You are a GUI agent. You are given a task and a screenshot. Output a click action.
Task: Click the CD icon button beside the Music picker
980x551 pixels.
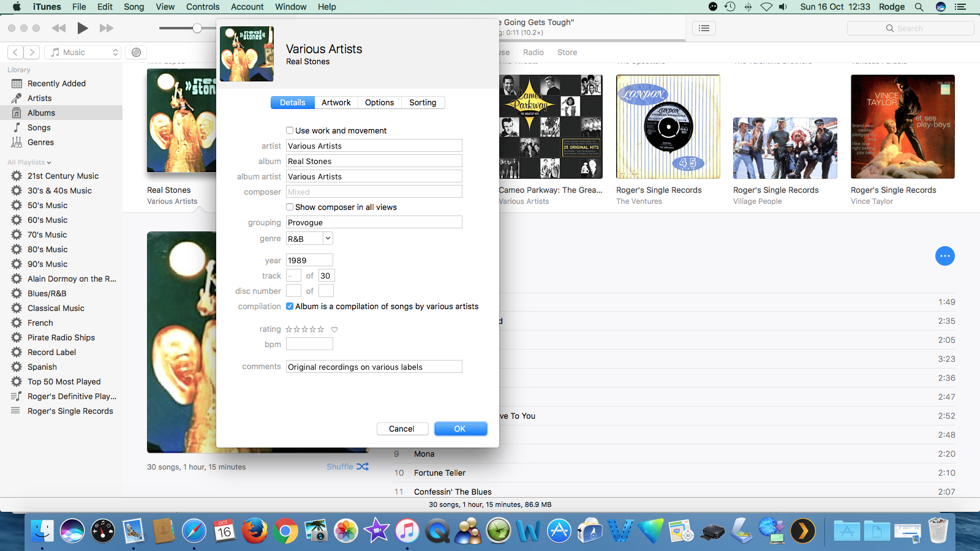click(136, 53)
